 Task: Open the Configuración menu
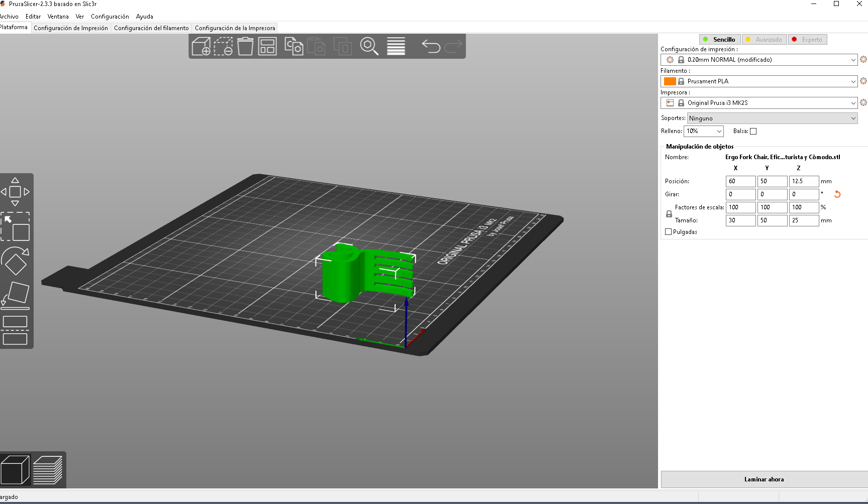[110, 17]
